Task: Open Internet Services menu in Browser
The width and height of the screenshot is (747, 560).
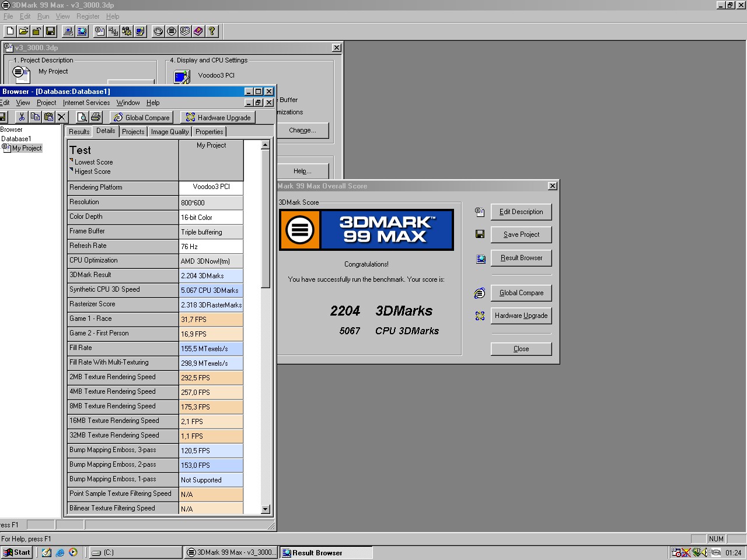Action: pos(86,103)
